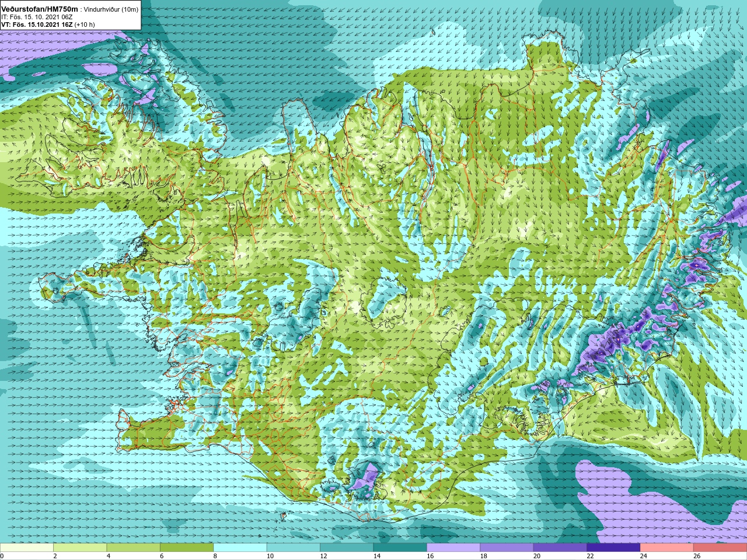The image size is (747, 560).
Task: Click the 'VT: Fös. 15.10.2021 16Z' valid time
Action: 37,24
